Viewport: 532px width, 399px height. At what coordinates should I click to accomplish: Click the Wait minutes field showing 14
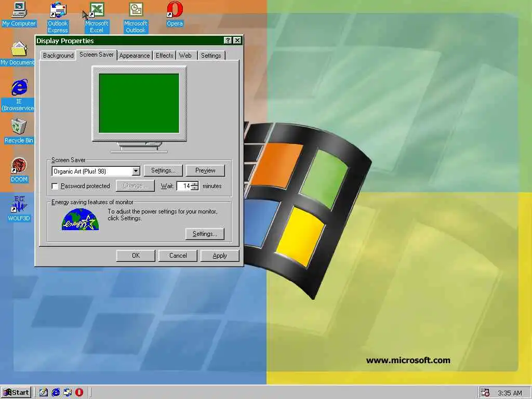tap(184, 186)
